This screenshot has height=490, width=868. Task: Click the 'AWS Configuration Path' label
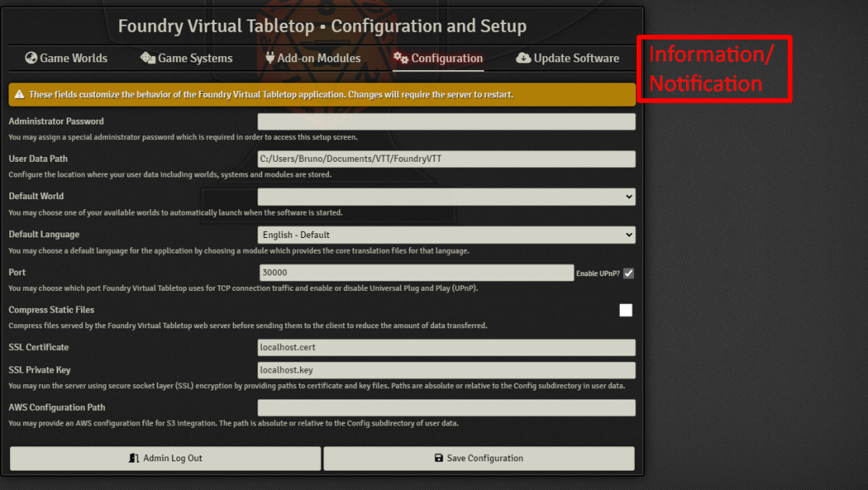pos(57,408)
